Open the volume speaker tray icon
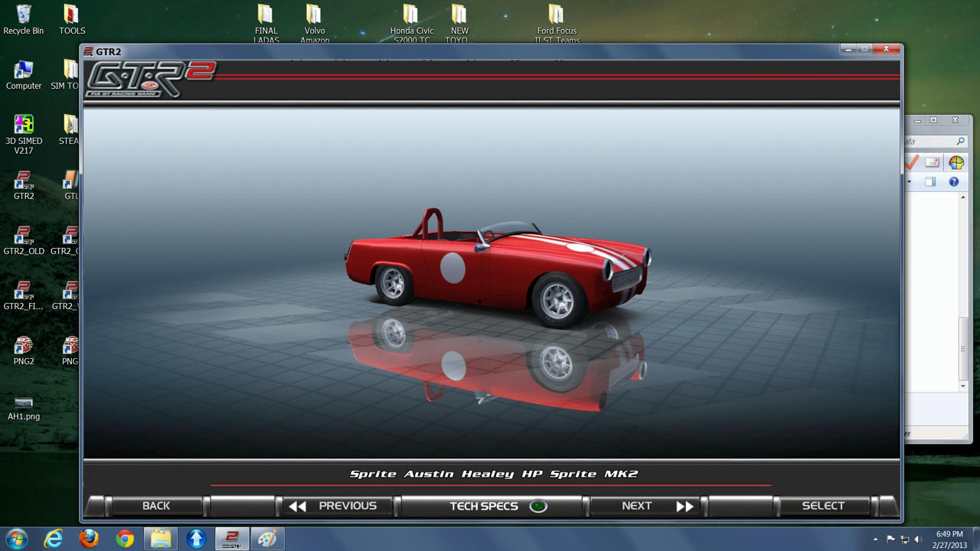The image size is (980, 551). click(918, 540)
